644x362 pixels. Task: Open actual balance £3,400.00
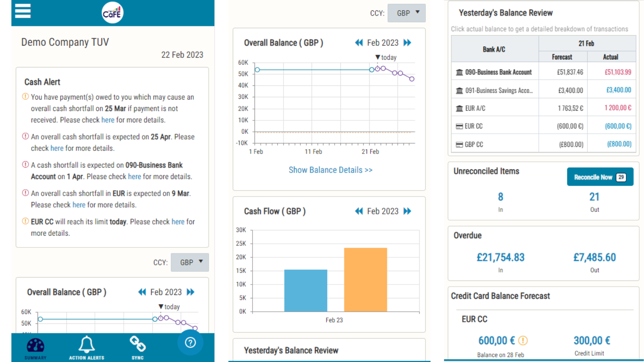tap(619, 90)
